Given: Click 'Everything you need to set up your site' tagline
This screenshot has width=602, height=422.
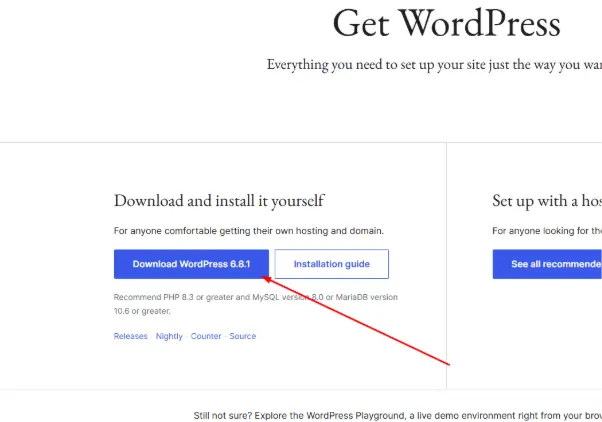Looking at the screenshot, I should click(x=434, y=65).
